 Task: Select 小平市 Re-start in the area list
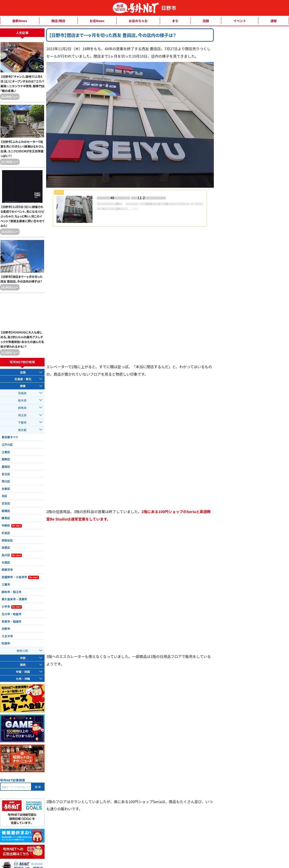(22, 607)
